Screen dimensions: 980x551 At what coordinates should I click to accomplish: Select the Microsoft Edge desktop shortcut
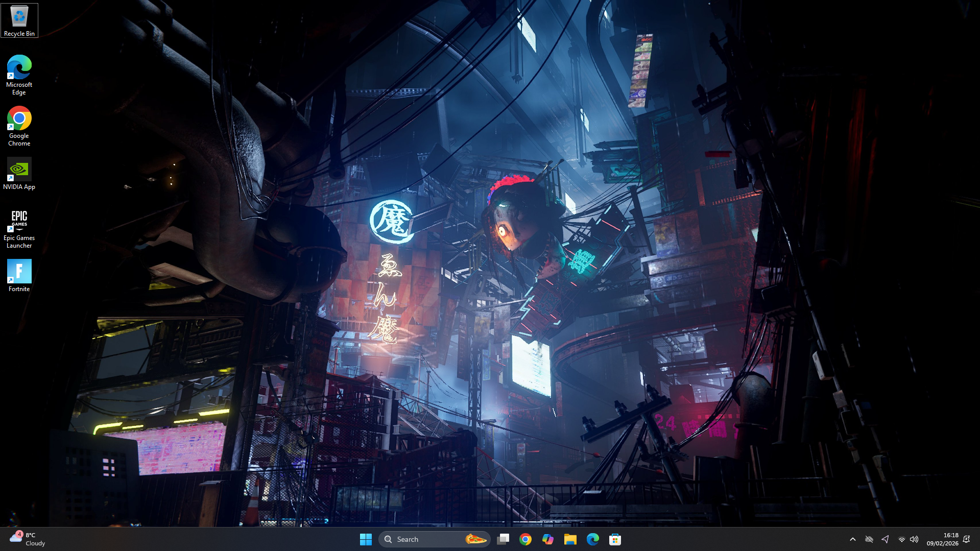[19, 75]
